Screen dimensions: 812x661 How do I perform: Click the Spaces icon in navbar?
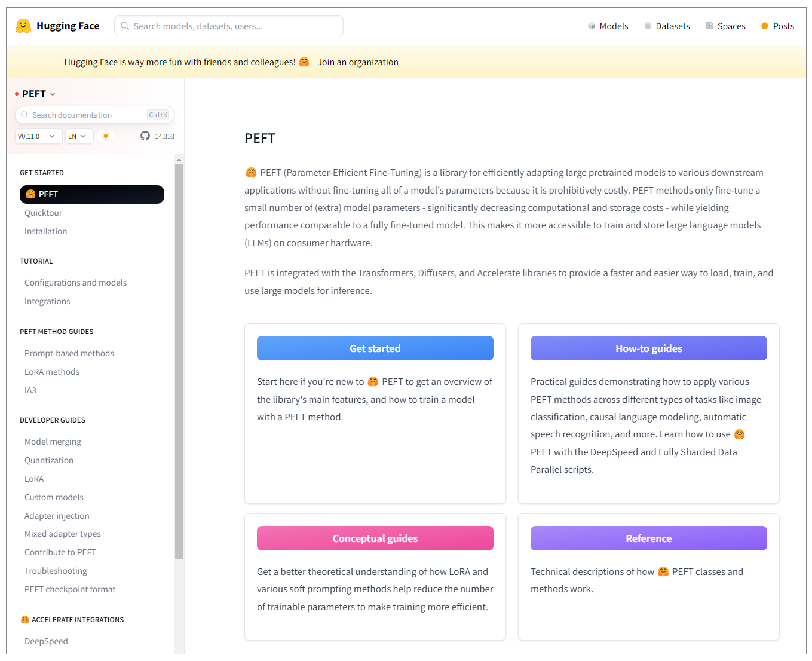pyautogui.click(x=709, y=26)
